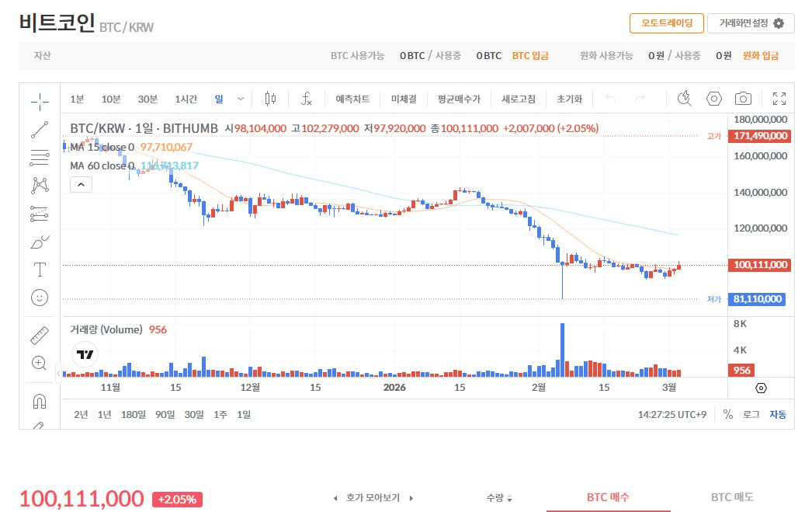This screenshot has width=812, height=512.
Task: Take a chart snapshot with the camera icon
Action: pyautogui.click(x=743, y=99)
